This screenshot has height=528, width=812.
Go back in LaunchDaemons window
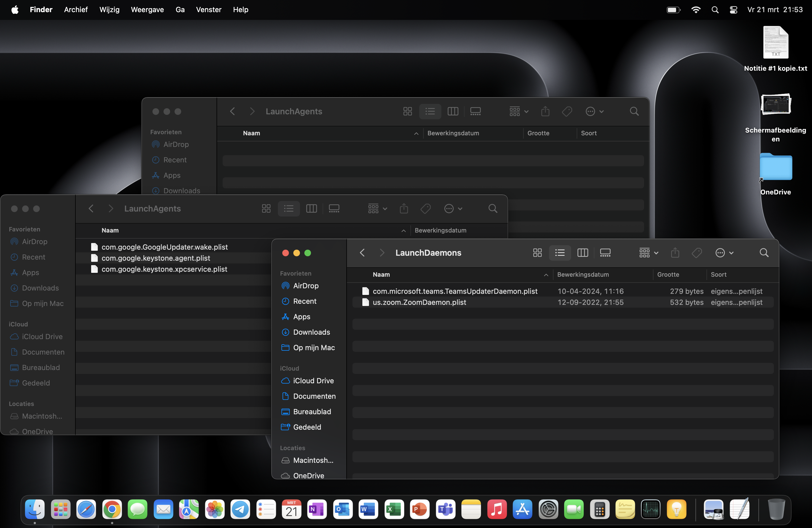point(362,253)
